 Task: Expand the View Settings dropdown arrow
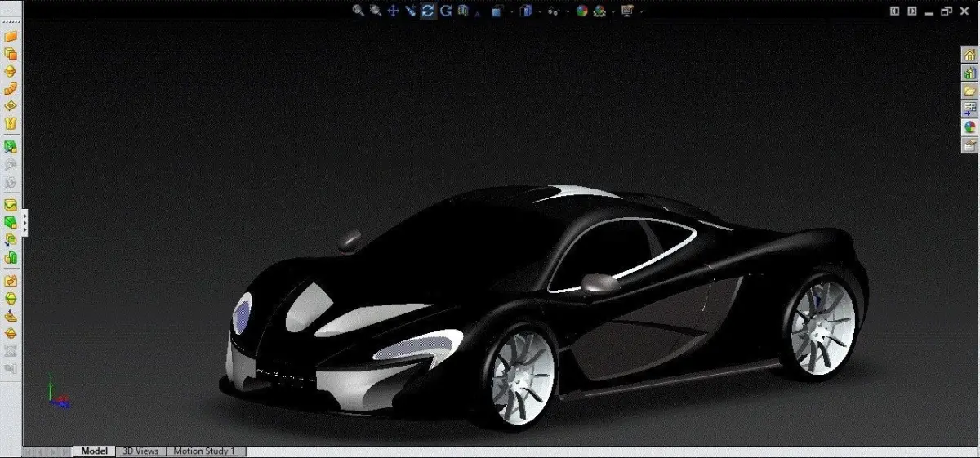tap(641, 11)
